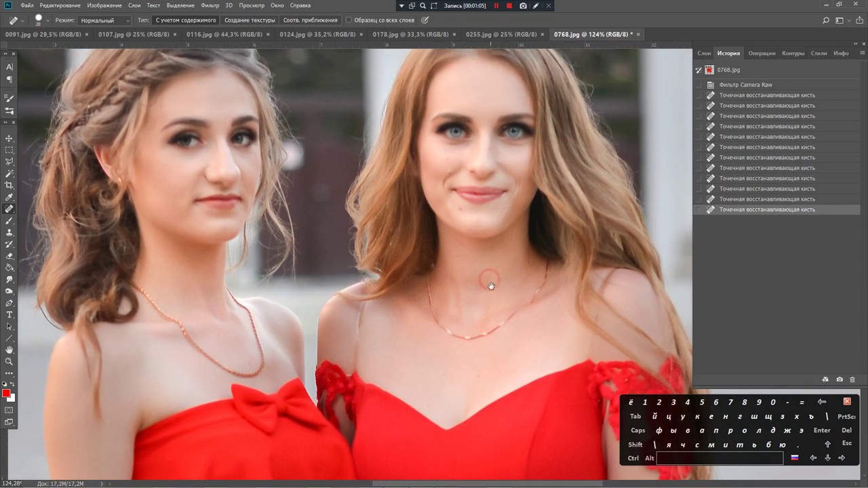Open the Изображение menu
868x488 pixels.
point(104,5)
